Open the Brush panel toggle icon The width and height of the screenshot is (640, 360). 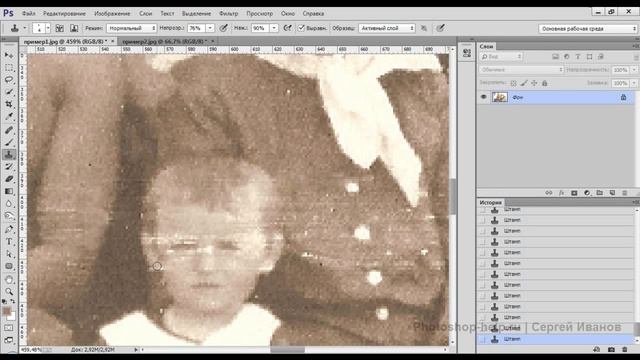(60, 28)
